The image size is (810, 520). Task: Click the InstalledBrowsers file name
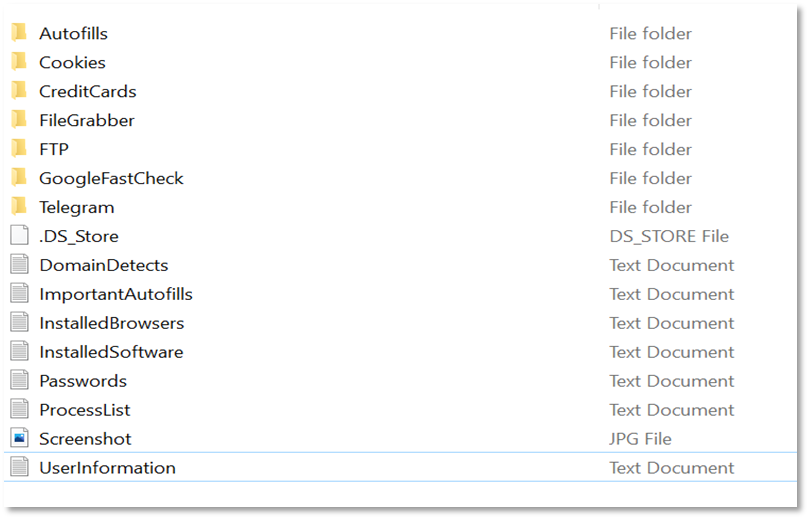point(112,323)
